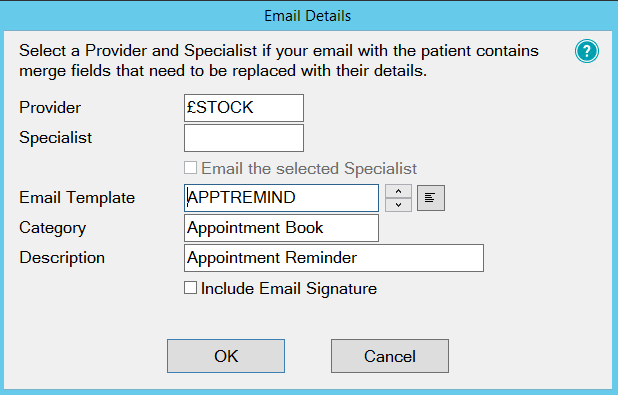Open help via the question mark icon
618x395 pixels.
point(586,51)
